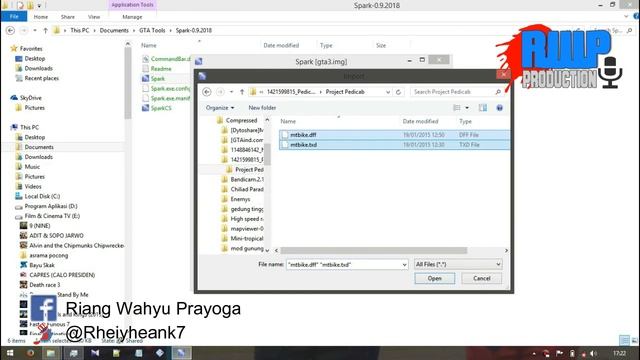The image size is (640, 360).
Task: Go back using dialog back arrow
Action: (207, 92)
